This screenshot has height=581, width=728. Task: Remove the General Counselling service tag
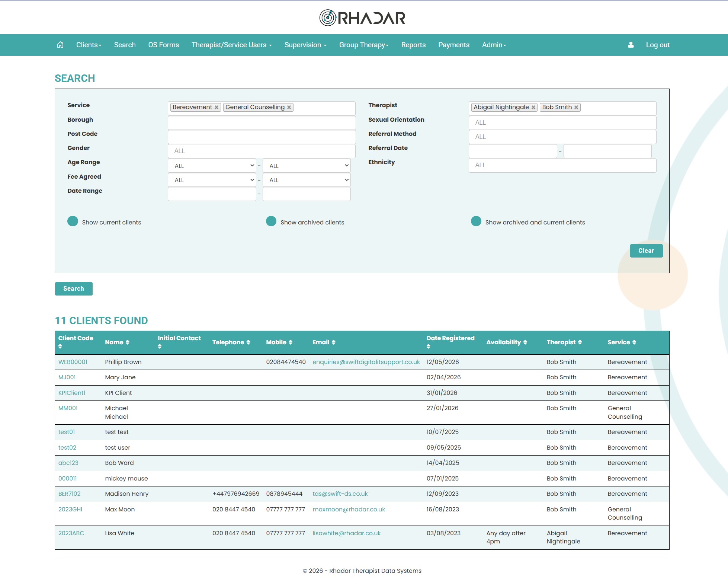point(289,107)
